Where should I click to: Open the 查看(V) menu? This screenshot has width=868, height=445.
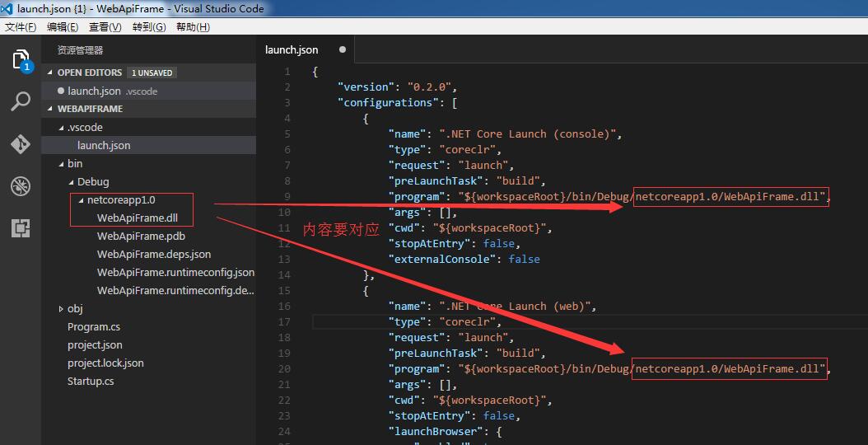coord(105,27)
